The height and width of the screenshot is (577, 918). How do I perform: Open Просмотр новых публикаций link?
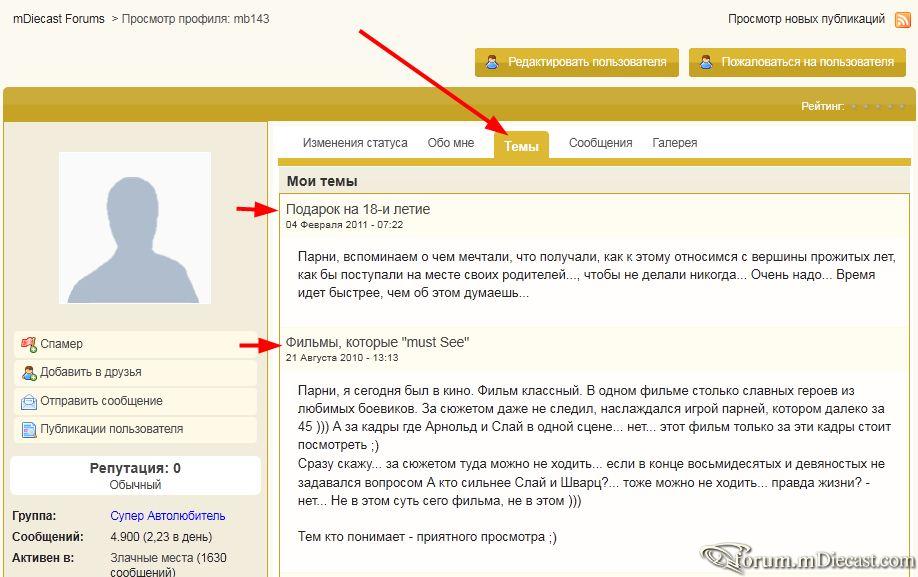click(x=806, y=19)
